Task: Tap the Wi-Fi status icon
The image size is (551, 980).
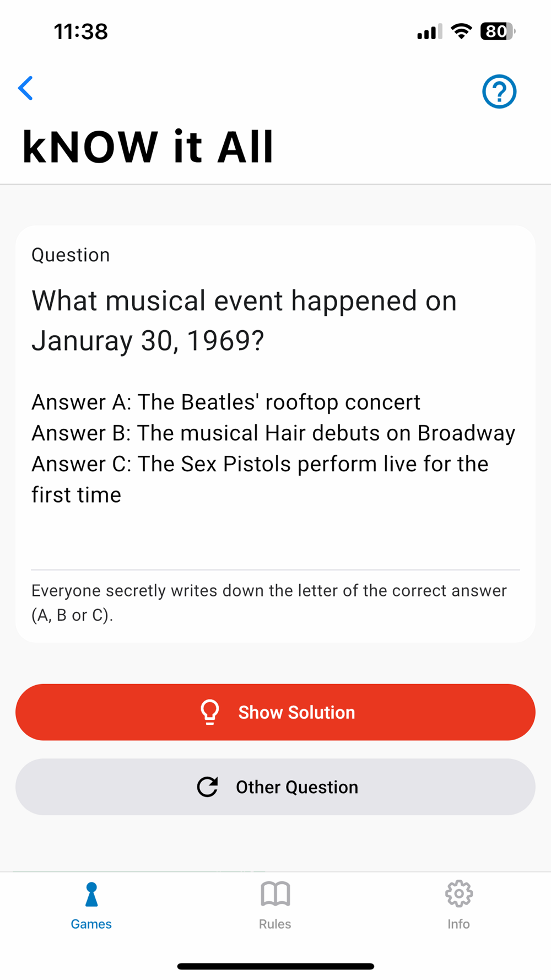Action: point(461,31)
